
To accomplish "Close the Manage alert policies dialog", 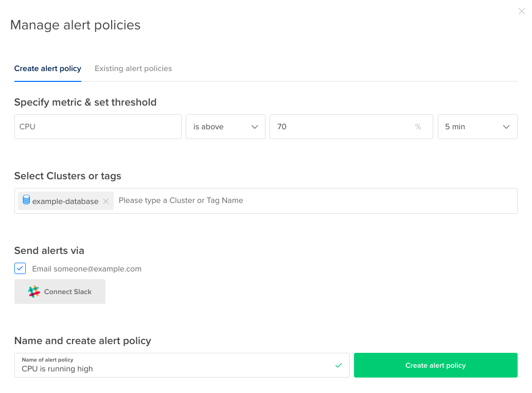I will click(x=521, y=11).
